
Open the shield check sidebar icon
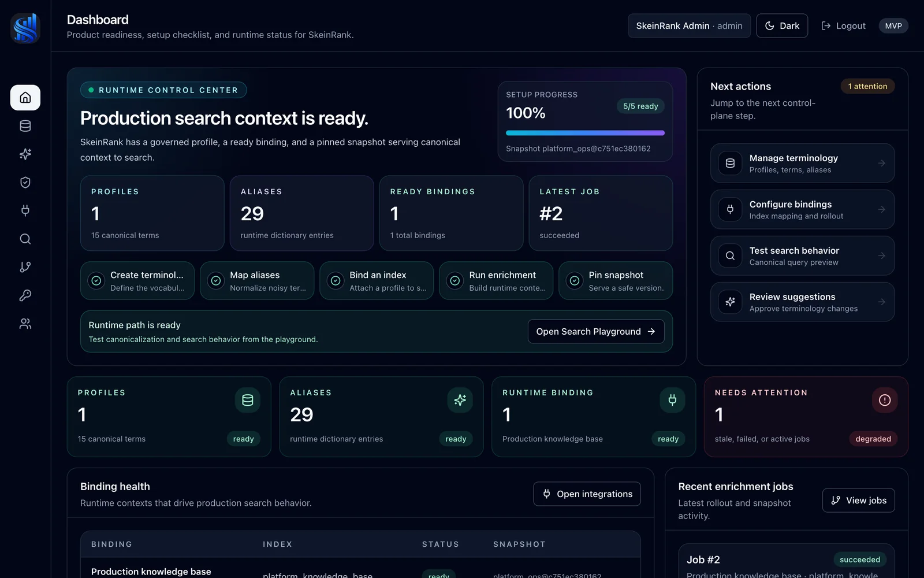point(25,183)
